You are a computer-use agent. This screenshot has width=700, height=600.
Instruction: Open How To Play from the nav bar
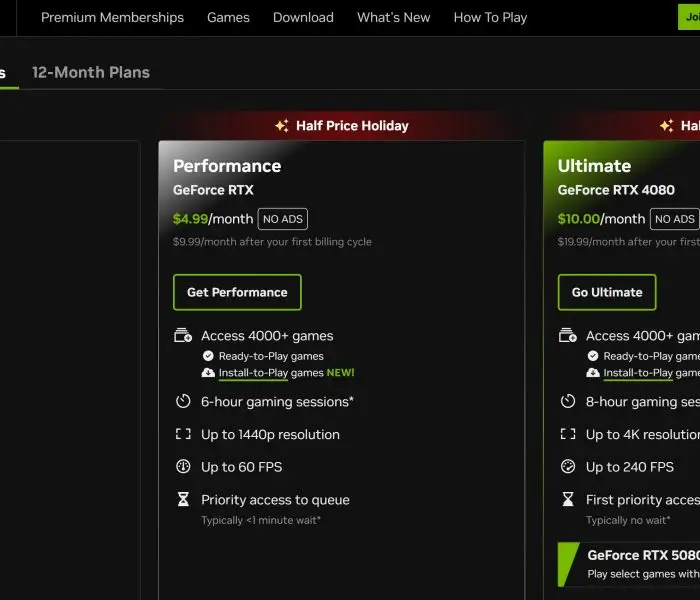click(x=490, y=17)
